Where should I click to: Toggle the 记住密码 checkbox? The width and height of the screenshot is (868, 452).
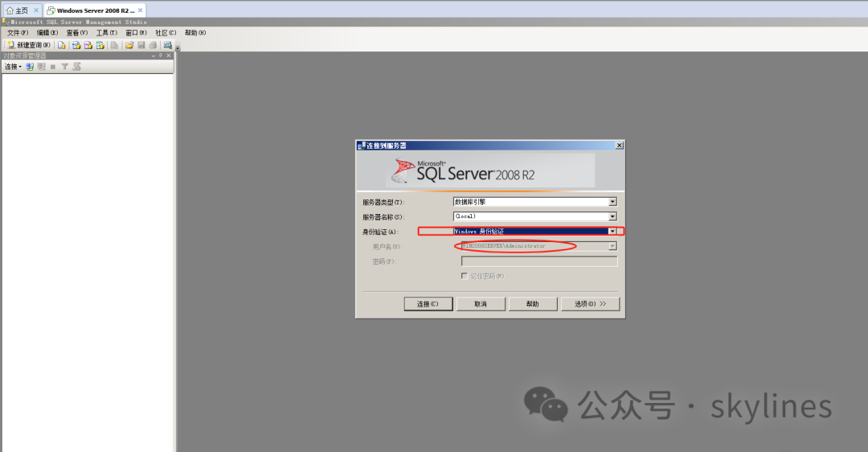[465, 276]
